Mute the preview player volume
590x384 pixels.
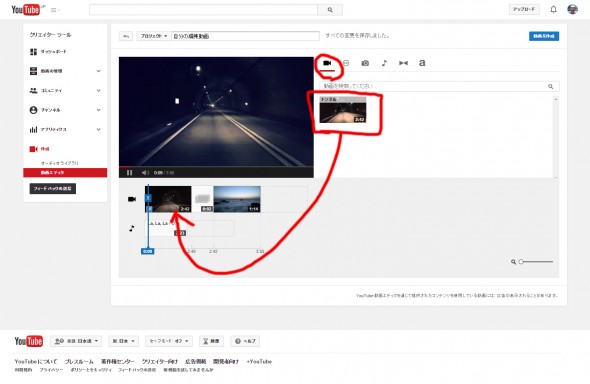click(145, 173)
